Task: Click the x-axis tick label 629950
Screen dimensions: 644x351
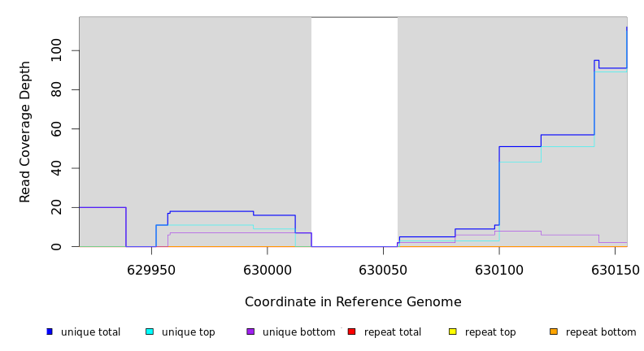Action: click(151, 271)
